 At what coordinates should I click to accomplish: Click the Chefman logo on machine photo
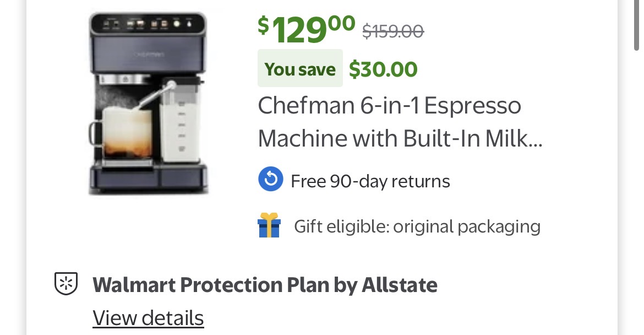pyautogui.click(x=148, y=54)
